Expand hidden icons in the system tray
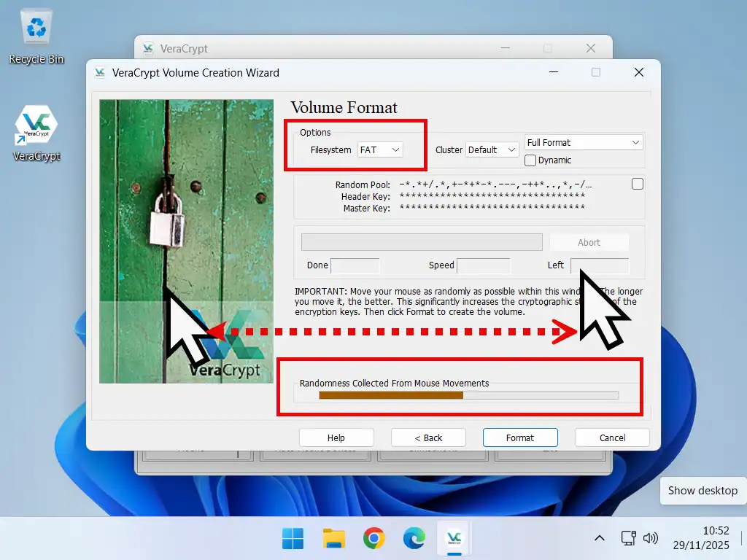 599,538
